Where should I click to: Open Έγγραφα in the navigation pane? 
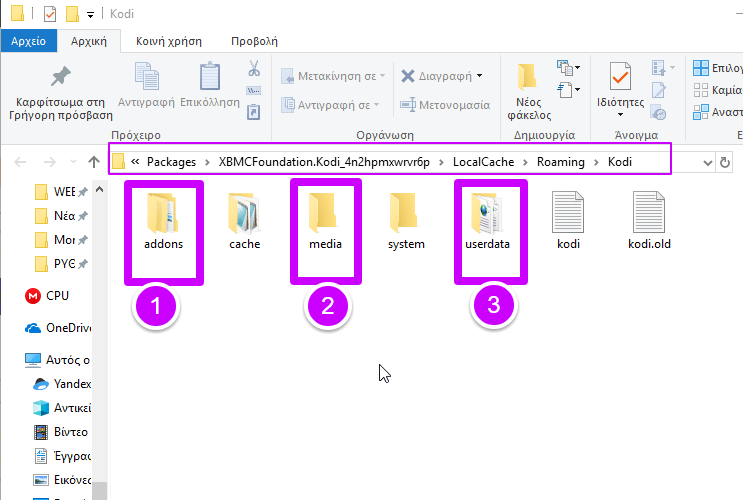(63, 456)
